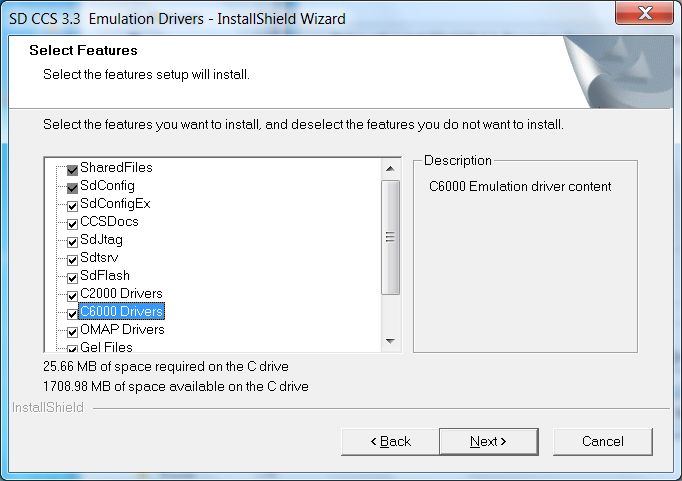Close the InstallShield Wizard window
The height and width of the screenshot is (481, 682).
pyautogui.click(x=645, y=13)
